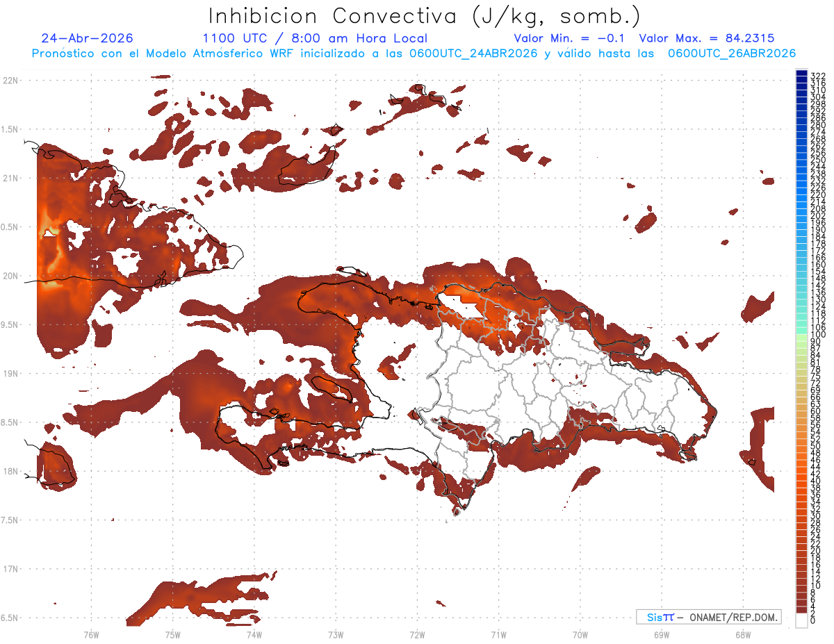The image size is (834, 644).
Task: Click the 0600UTC_26ABR2026 valid-until time text
Action: pos(732,53)
